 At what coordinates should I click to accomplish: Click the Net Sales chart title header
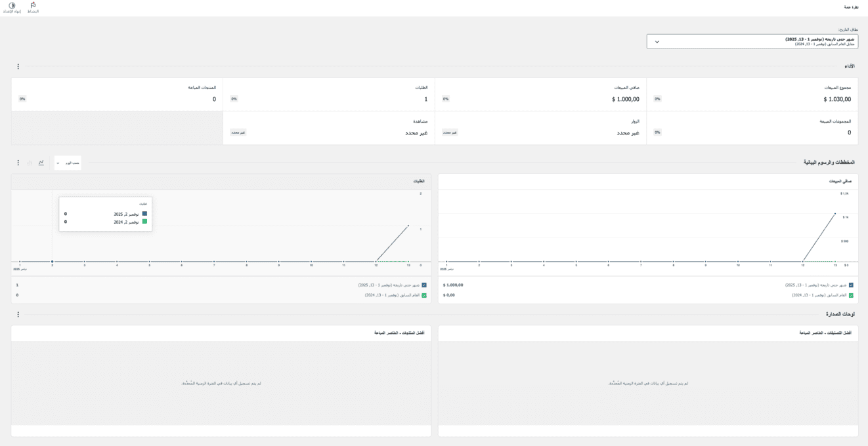(840, 181)
